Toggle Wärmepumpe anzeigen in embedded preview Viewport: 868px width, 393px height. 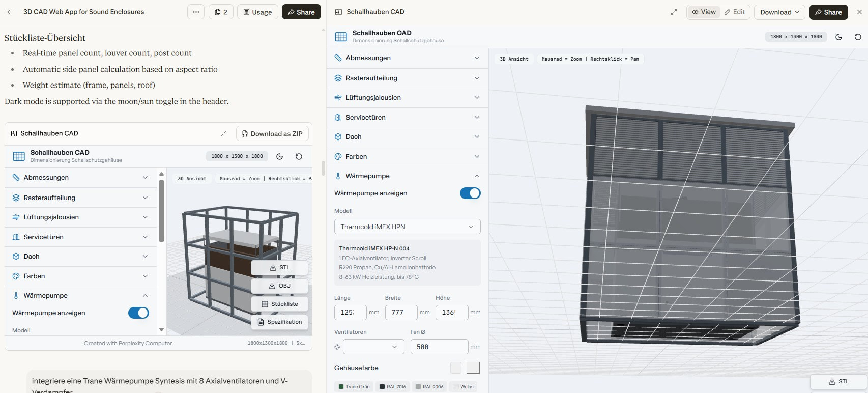(x=138, y=313)
